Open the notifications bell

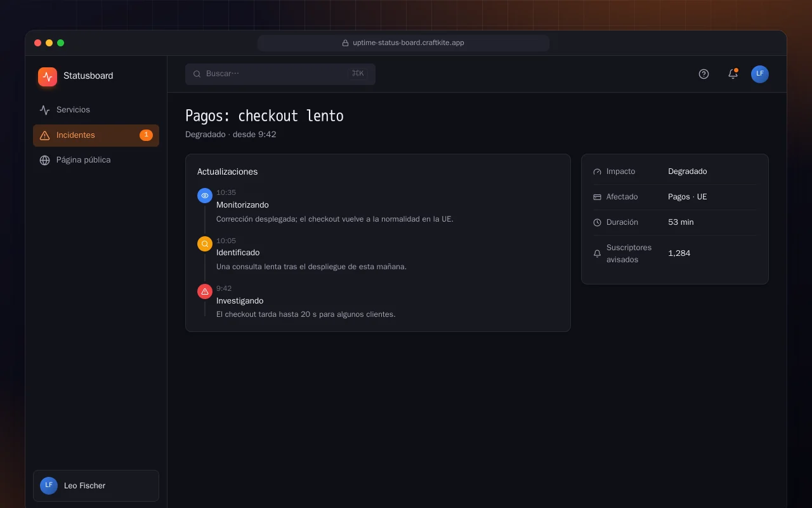click(733, 74)
